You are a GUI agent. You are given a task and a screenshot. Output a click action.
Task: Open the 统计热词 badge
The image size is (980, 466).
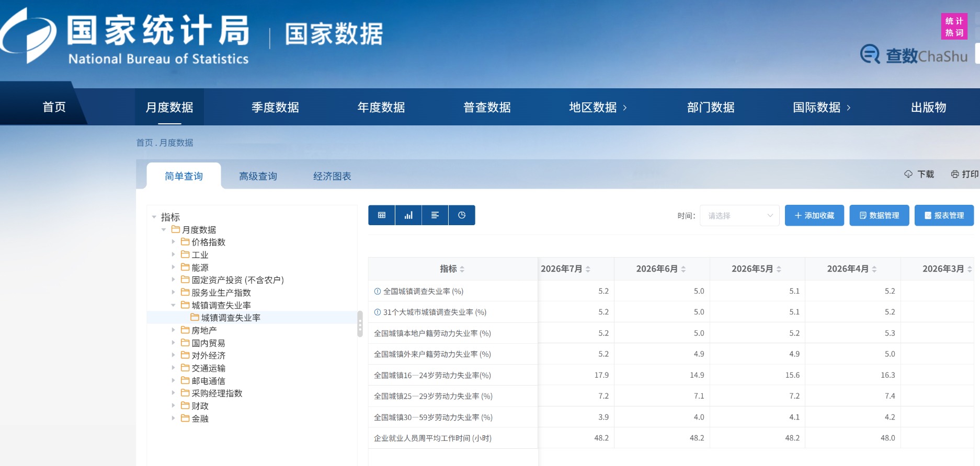pos(954,27)
